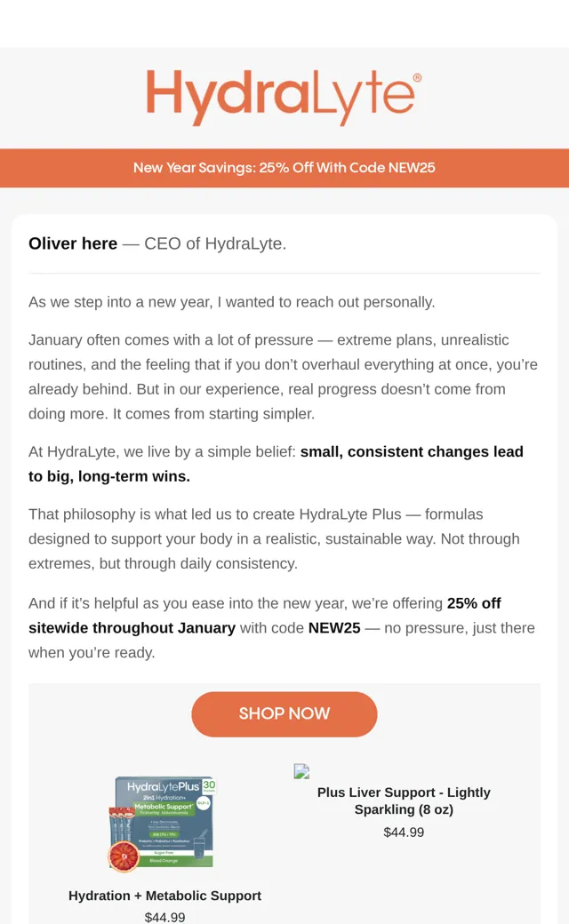Click the bold NEW25 code in the paragraph
This screenshot has width=569, height=924.
(x=334, y=628)
